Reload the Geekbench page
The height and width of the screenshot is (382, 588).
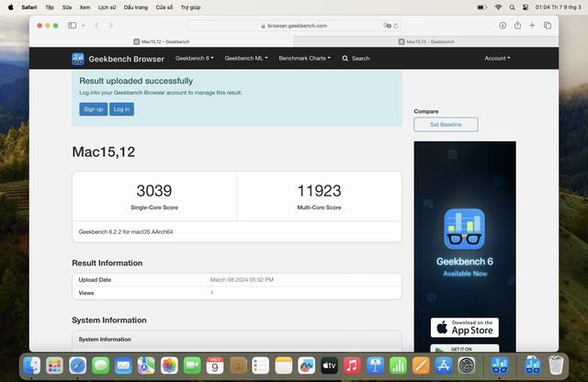tap(396, 26)
